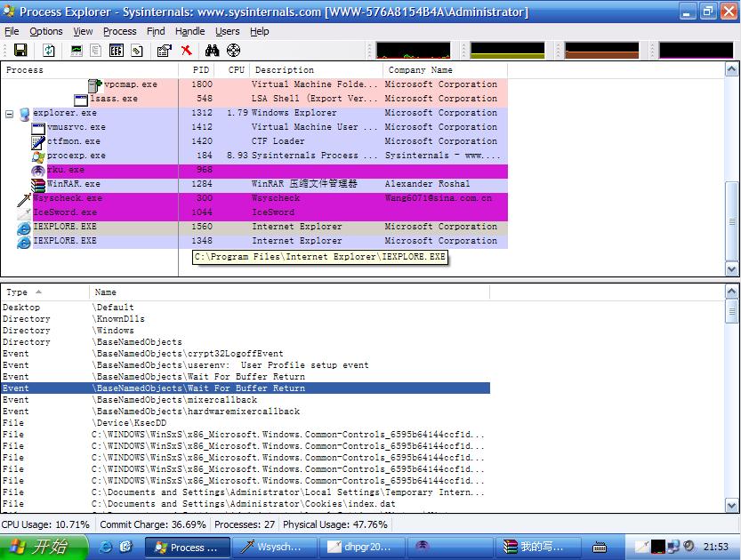This screenshot has height=560, width=741.
Task: Click the Cookies\index.dat file handle row
Action: [246, 504]
